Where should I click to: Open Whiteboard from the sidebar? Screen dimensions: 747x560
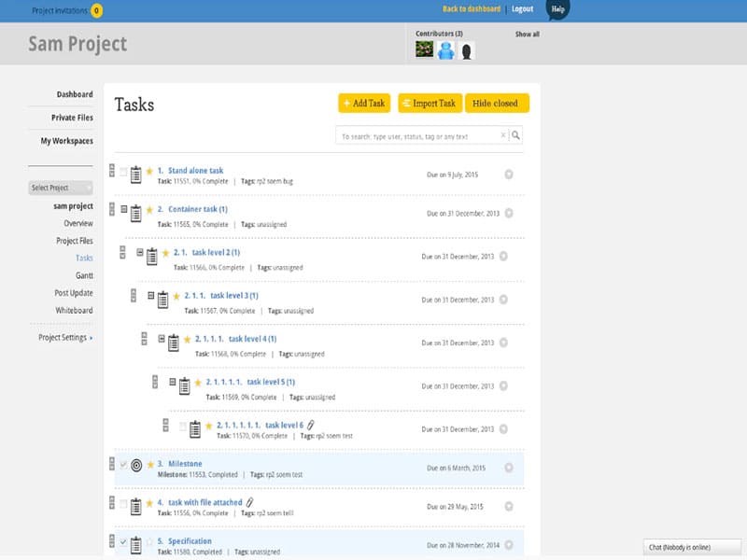(74, 310)
